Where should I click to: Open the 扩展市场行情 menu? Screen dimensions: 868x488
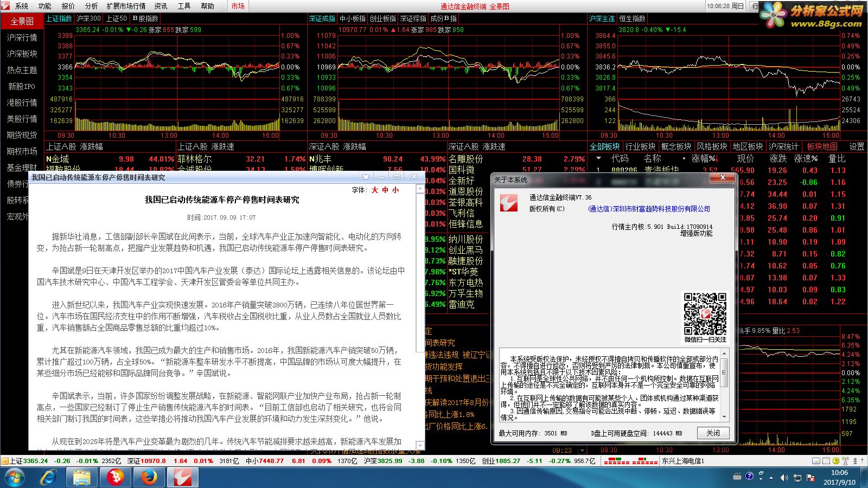click(x=126, y=6)
